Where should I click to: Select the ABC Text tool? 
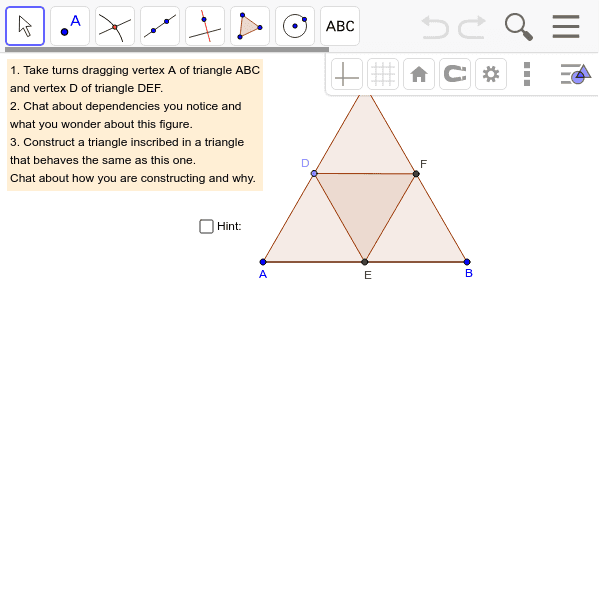click(x=340, y=26)
